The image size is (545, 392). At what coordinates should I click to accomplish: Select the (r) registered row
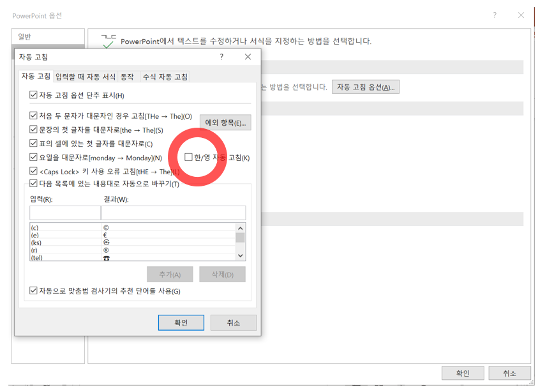pyautogui.click(x=133, y=250)
